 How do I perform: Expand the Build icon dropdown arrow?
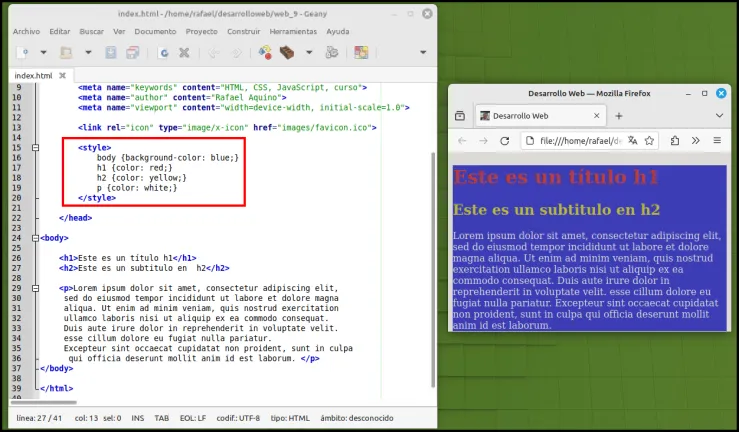point(309,52)
